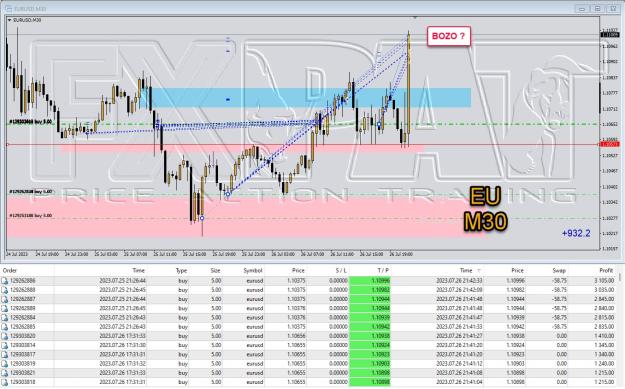Click the order icon for 129303814
This screenshot has width=625, height=389.
[x=5, y=345]
